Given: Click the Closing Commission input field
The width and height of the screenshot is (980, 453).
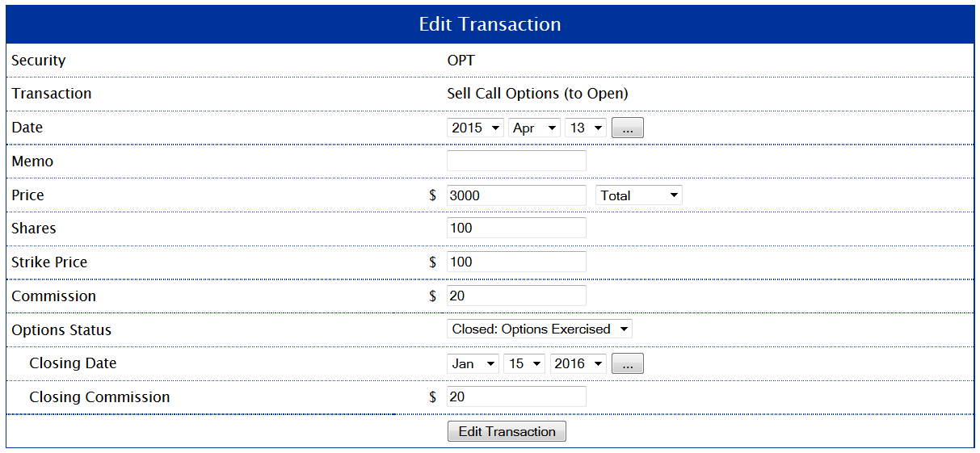Looking at the screenshot, I should (516, 396).
